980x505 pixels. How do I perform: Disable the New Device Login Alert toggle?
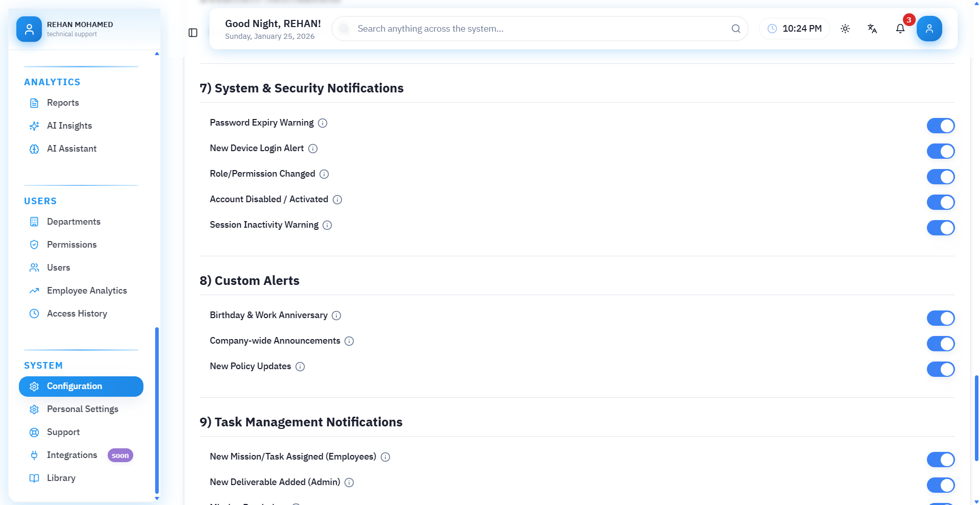click(x=940, y=151)
